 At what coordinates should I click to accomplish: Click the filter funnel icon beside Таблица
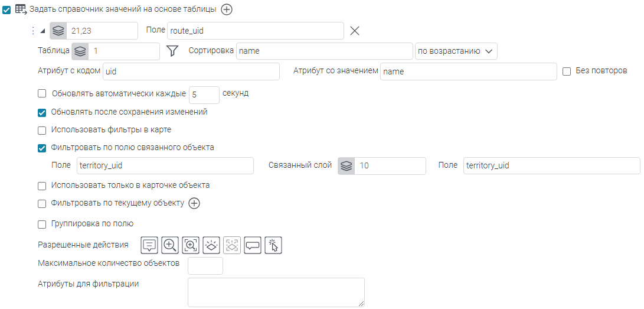(x=172, y=51)
